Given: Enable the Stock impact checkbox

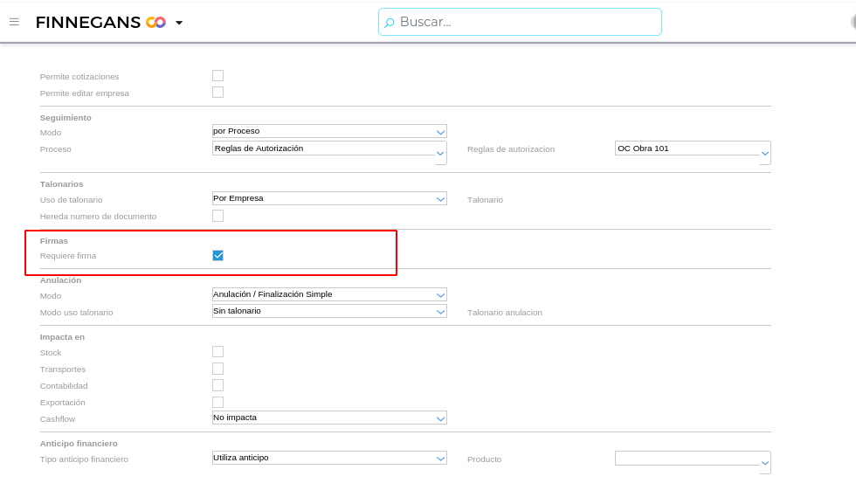Looking at the screenshot, I should click(x=217, y=352).
